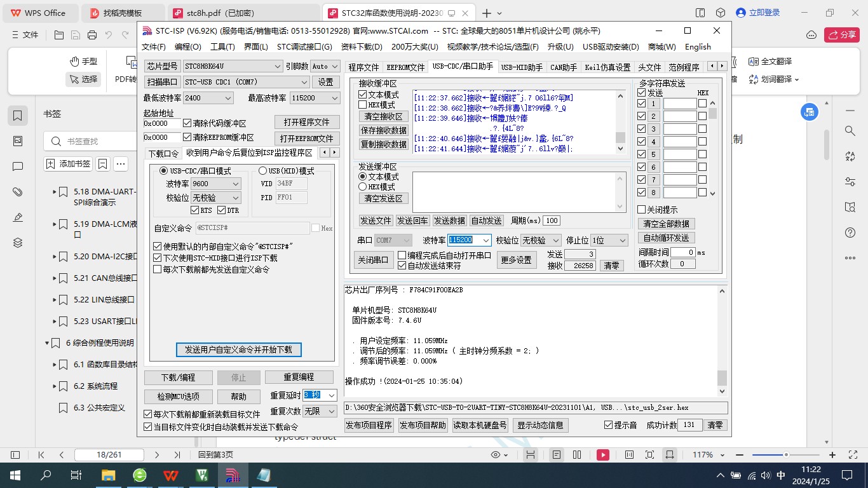Click the open folder icon in WPS toolbar
Image resolution: width=868 pixels, height=488 pixels.
pyautogui.click(x=59, y=35)
